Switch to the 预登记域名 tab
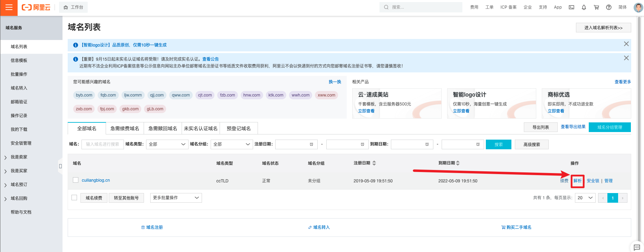 239,128
